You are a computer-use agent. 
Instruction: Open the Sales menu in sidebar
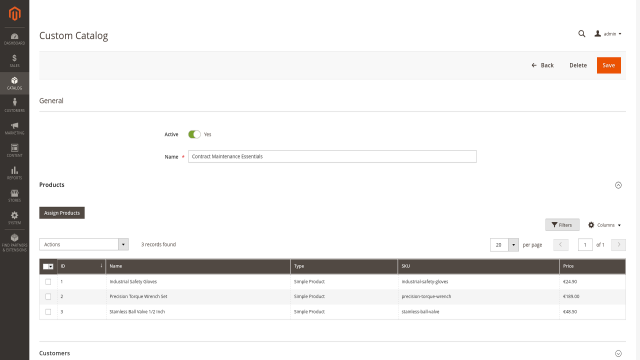click(14, 61)
